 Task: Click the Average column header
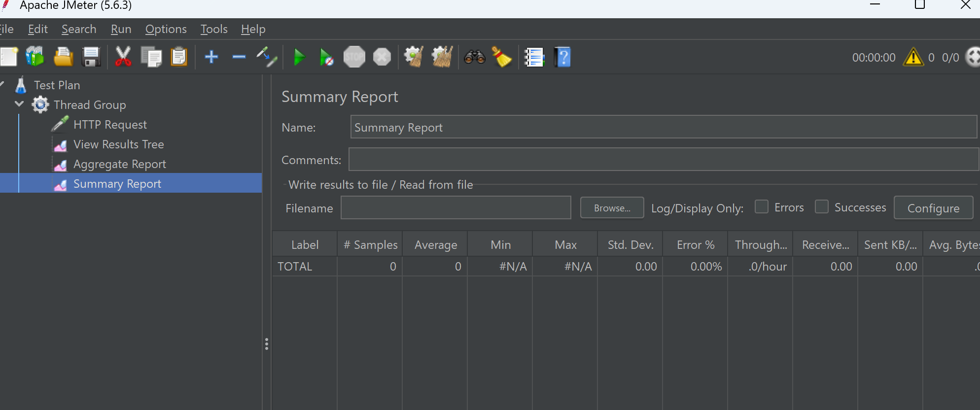[435, 244]
